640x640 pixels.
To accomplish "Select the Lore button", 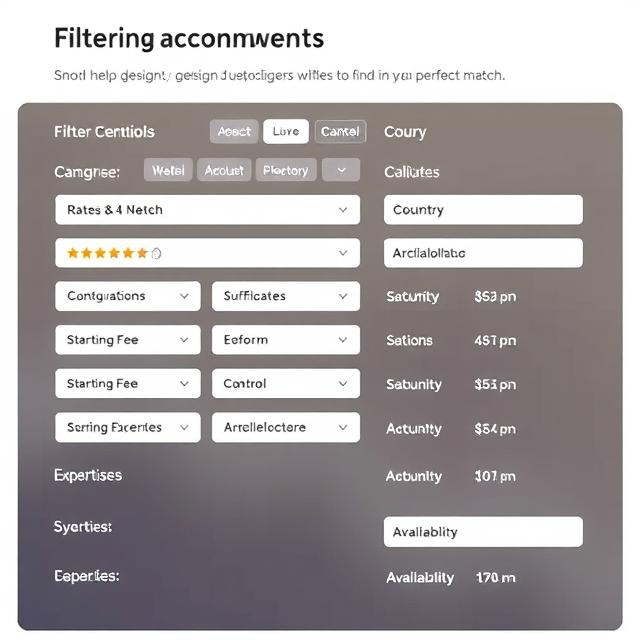I will pyautogui.click(x=286, y=131).
